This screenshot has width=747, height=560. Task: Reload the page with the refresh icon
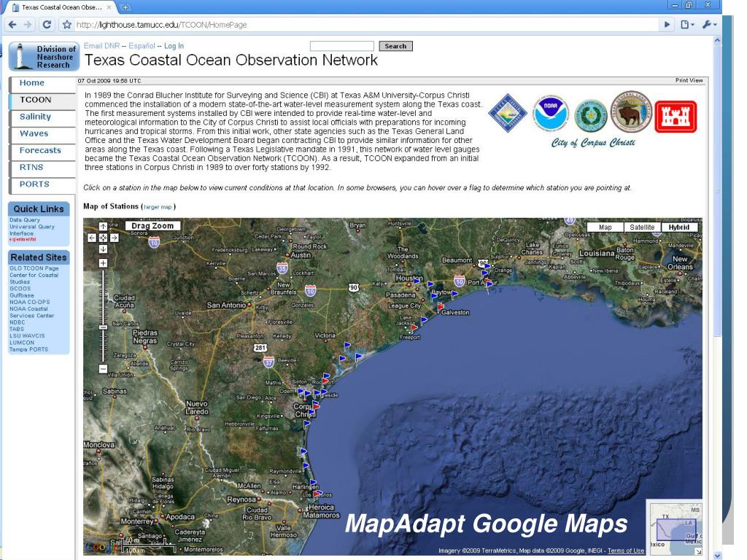click(47, 25)
